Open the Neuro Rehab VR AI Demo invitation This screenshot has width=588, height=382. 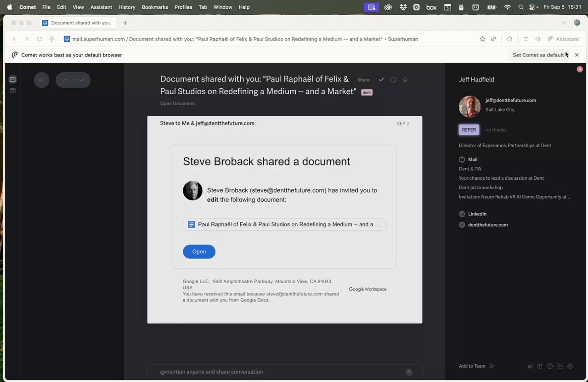pyautogui.click(x=515, y=197)
